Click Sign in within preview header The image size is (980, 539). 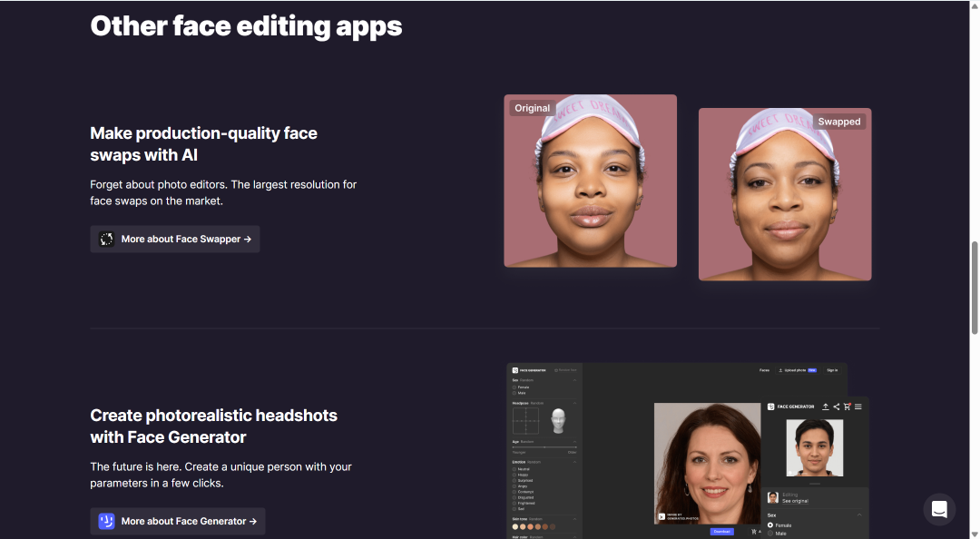[x=832, y=370]
